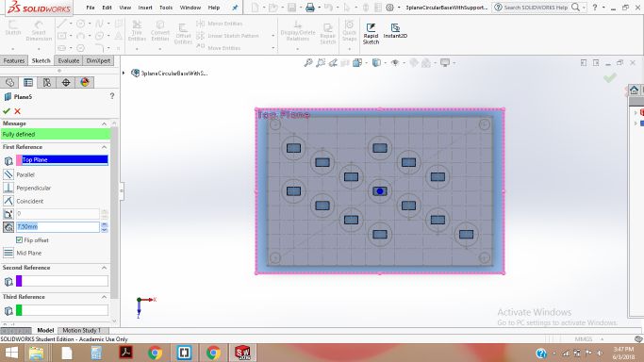This screenshot has width=644, height=362.
Task: Open View Settings monitor icon
Action: point(445,63)
